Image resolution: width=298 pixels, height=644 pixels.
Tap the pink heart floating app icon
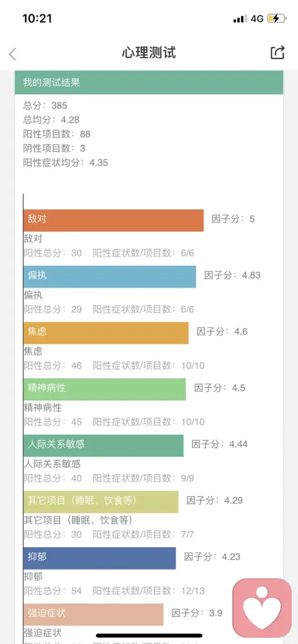[262, 608]
